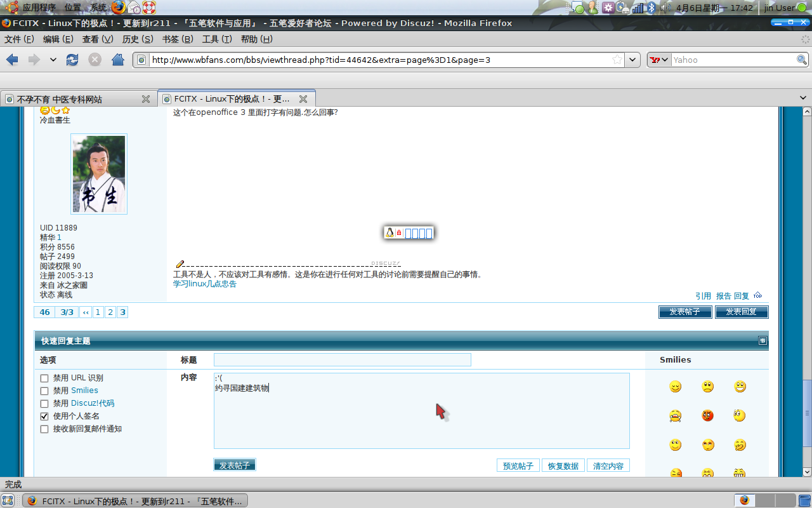Open the Yahoo search engine dropdown
Screen dimensions: 812x508
point(659,60)
